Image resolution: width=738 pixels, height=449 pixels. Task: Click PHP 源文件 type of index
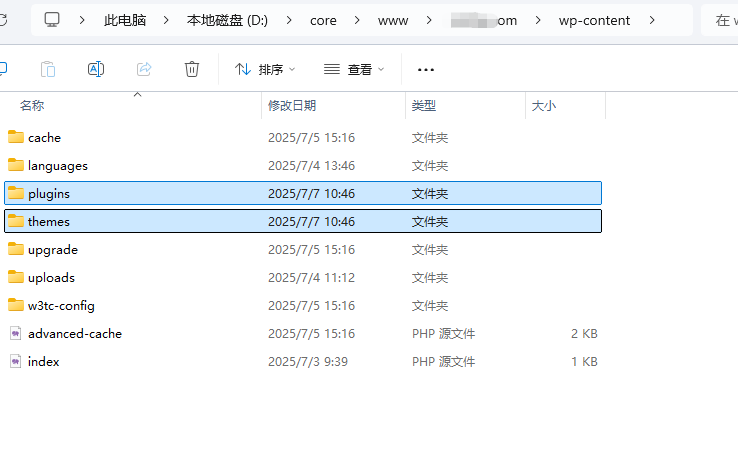pos(443,361)
